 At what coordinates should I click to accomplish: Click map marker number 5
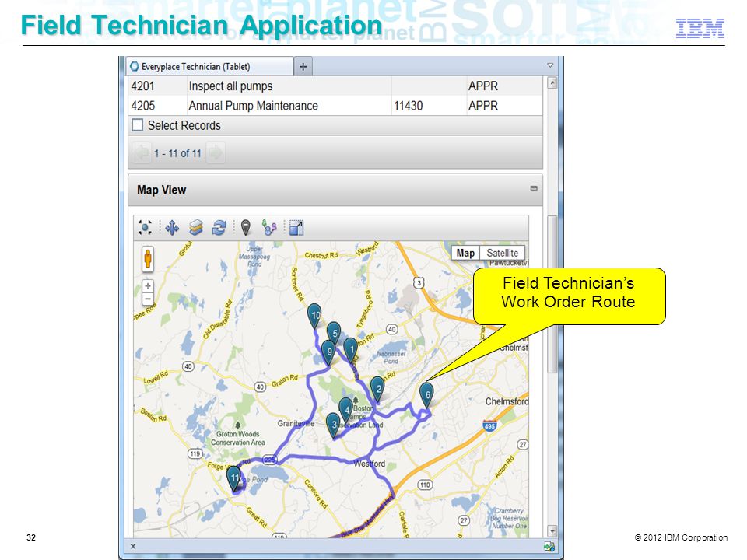(335, 334)
